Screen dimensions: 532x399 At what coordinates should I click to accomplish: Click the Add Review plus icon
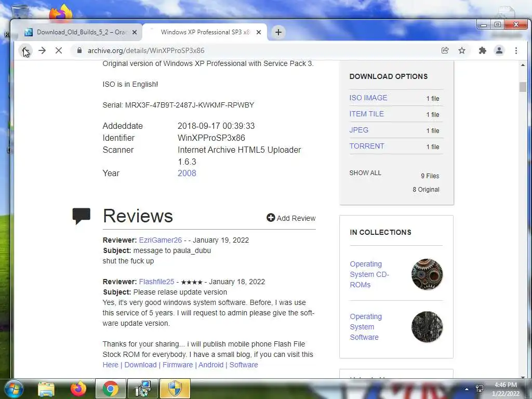(270, 218)
